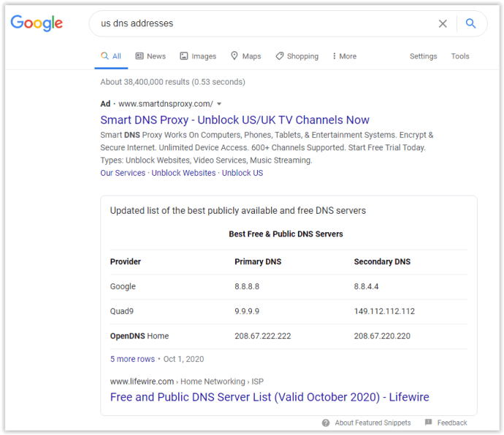Viewport: 504px width, 435px height.
Task: Open Lifewire DNS Server List result
Action: tap(270, 397)
